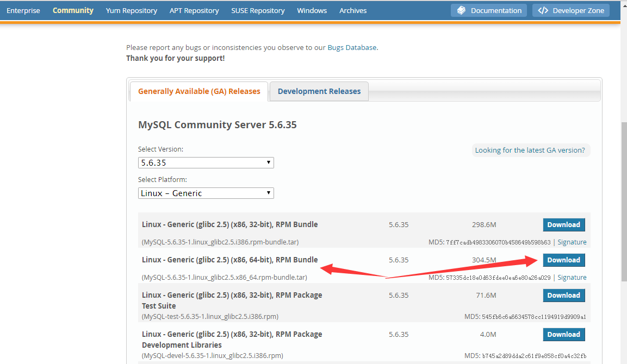Click MD5 hash of Development Libraries package
Viewport: 627px width, 364px height.
534,356
